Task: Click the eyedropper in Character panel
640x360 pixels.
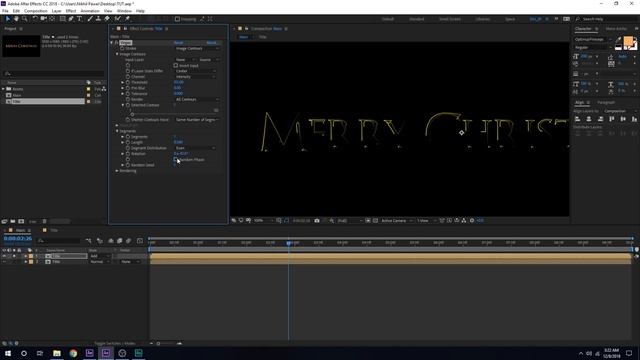Action: pos(618,40)
